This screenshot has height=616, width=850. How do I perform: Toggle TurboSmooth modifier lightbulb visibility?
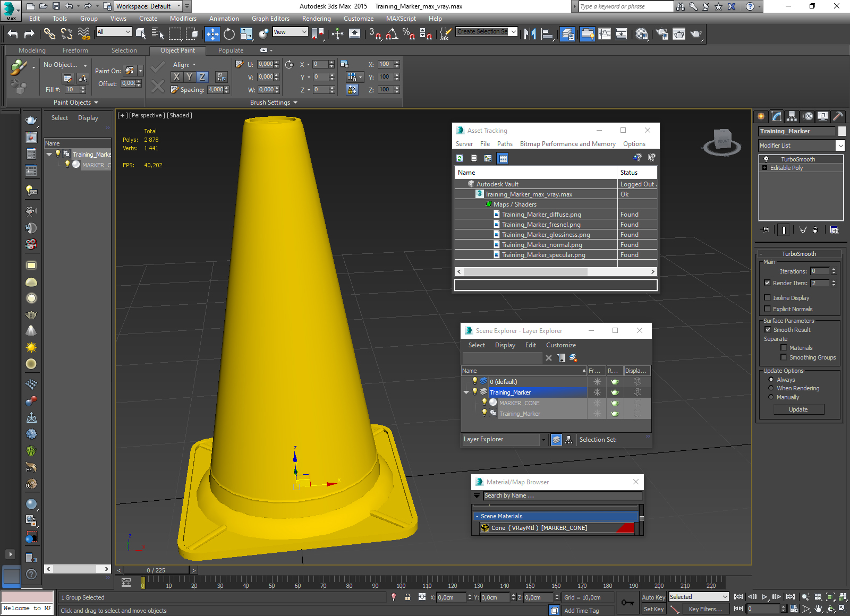(x=766, y=159)
